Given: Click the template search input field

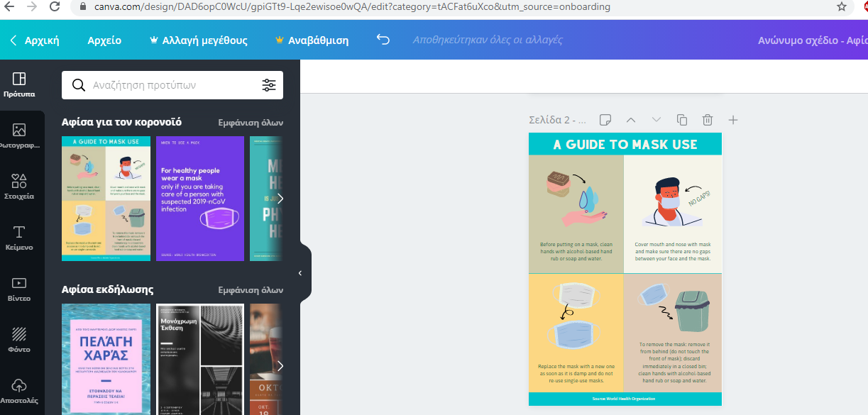Looking at the screenshot, I should click(170, 85).
